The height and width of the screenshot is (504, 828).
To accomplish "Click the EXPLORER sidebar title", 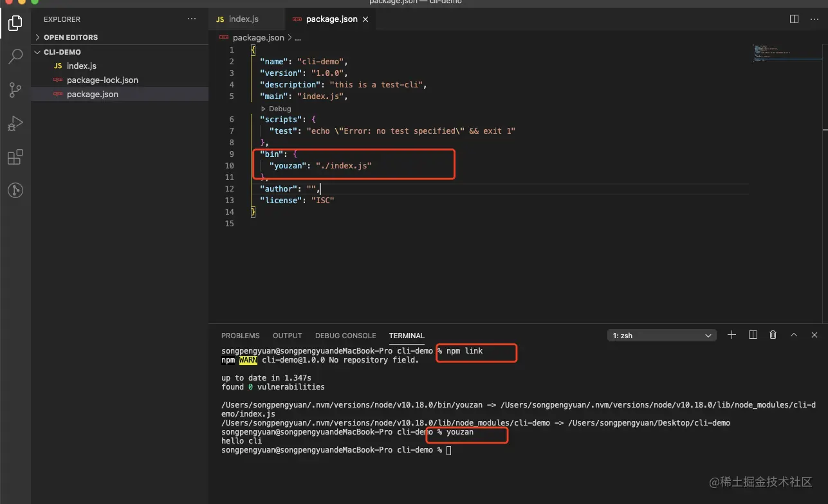I will [x=62, y=19].
